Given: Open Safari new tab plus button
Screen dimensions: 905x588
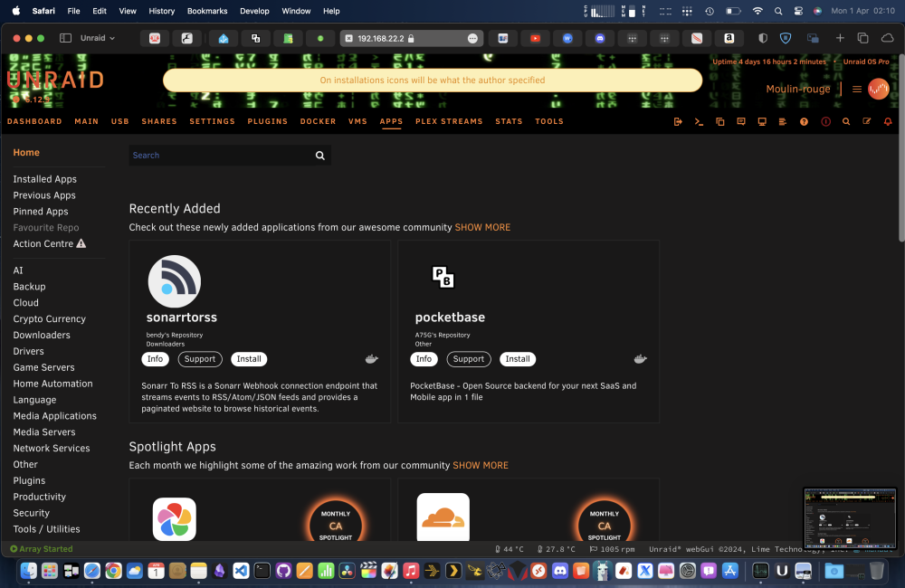Looking at the screenshot, I should coord(840,38).
